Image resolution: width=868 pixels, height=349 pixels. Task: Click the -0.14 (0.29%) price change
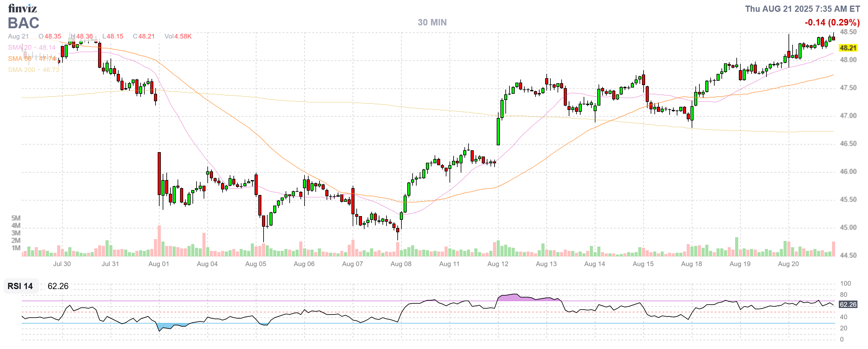click(x=832, y=23)
